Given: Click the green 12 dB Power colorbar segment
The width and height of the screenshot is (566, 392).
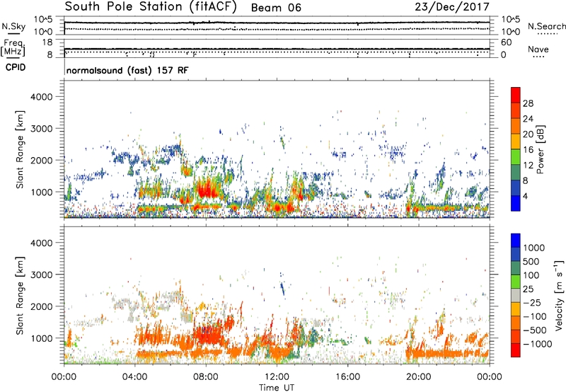Looking at the screenshot, I should point(516,157).
